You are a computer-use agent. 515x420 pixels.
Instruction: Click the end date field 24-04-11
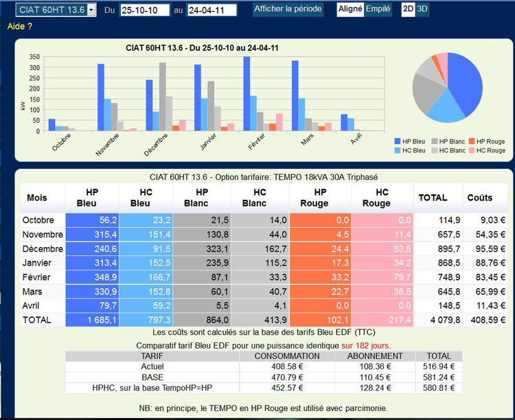coord(211,10)
